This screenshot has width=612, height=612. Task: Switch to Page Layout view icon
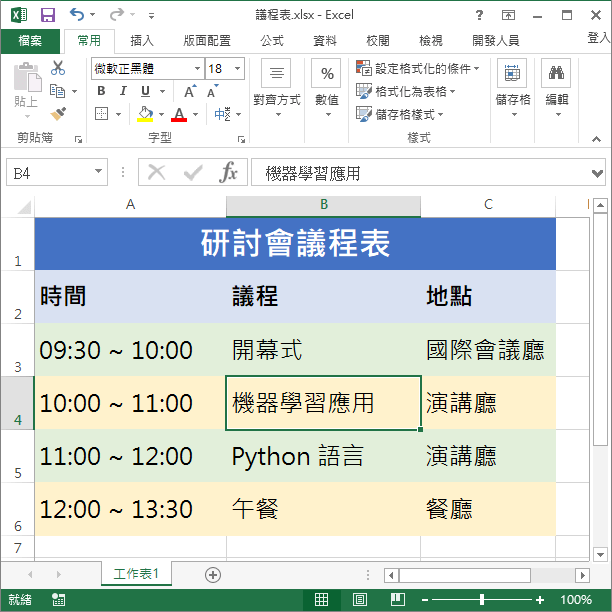tap(360, 600)
